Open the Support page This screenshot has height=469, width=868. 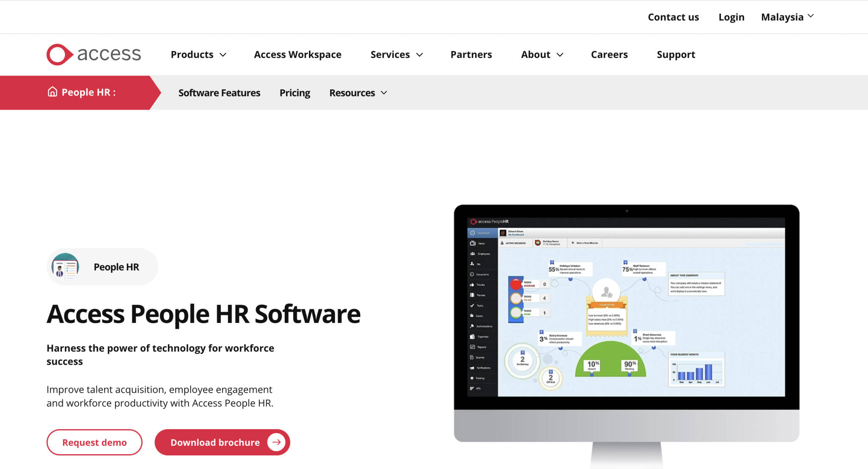click(x=676, y=55)
